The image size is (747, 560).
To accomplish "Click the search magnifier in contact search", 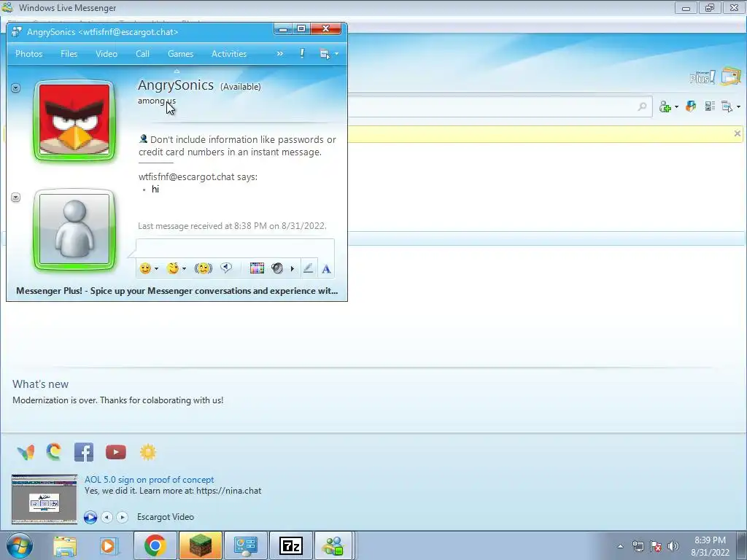I will click(642, 106).
